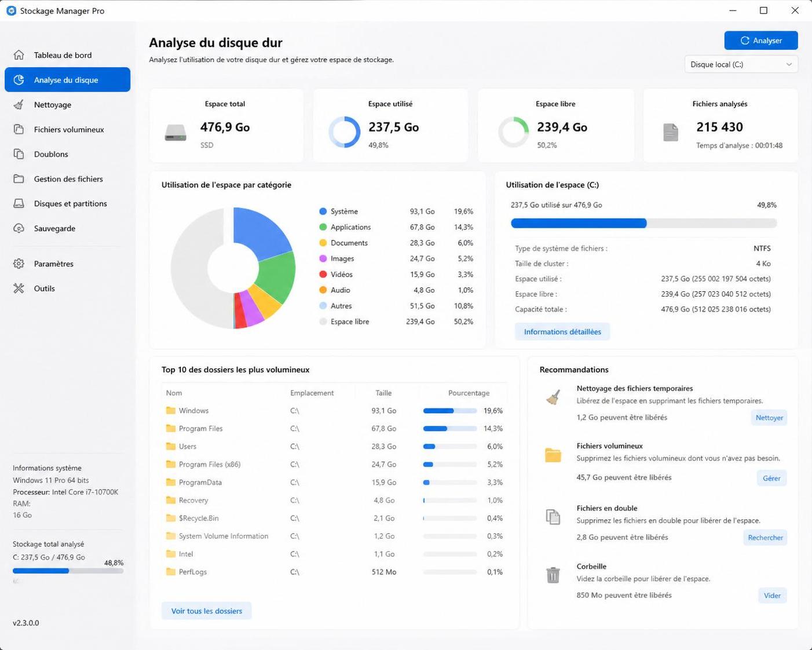Click the Disques et partitions drive icon
The image size is (812, 650).
point(19,204)
